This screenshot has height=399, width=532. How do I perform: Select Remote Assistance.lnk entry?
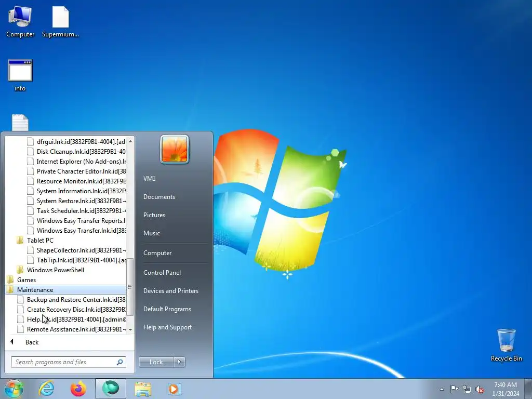pyautogui.click(x=71, y=329)
